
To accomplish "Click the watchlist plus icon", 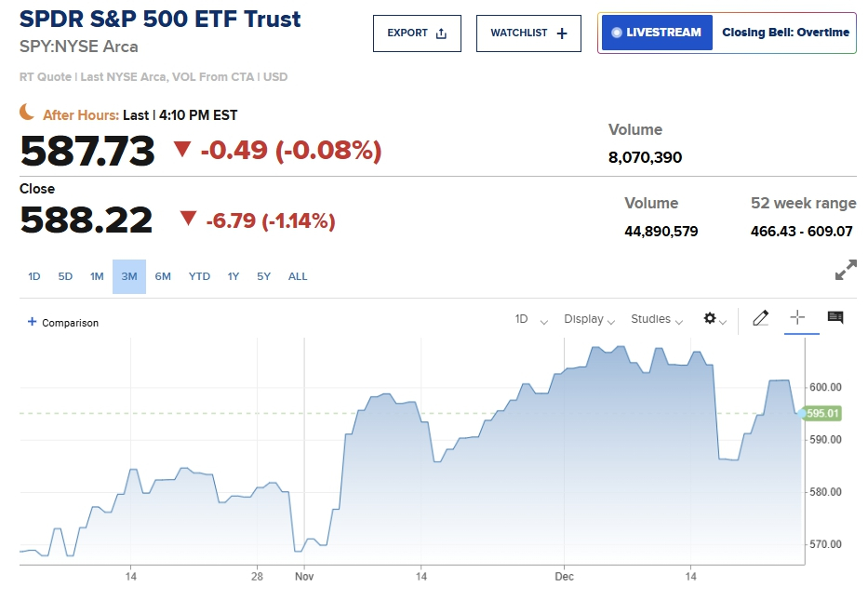I will (561, 33).
